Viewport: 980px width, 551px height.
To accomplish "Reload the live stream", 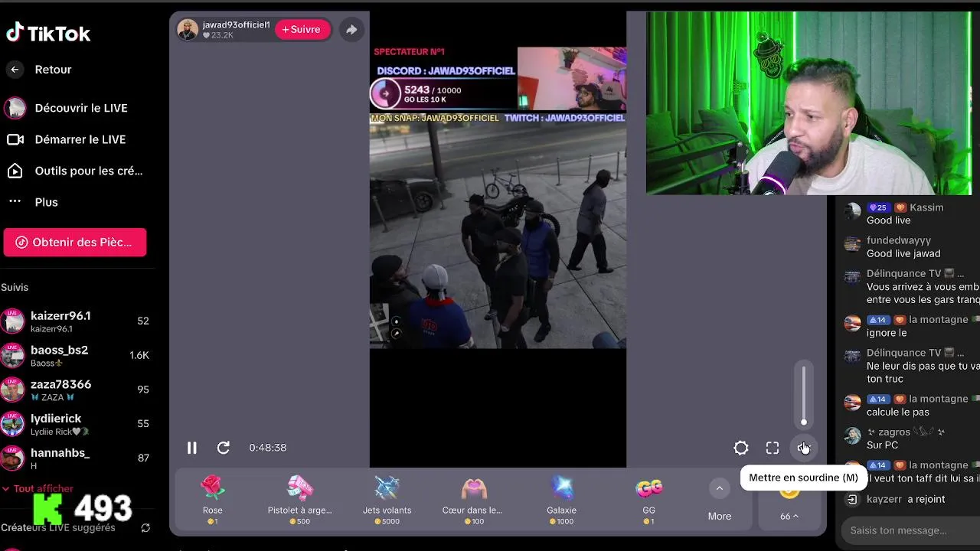I will tap(224, 448).
